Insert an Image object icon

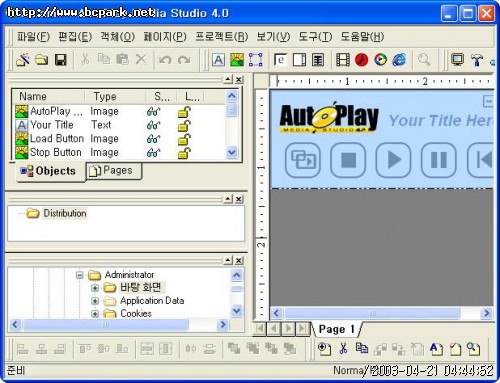click(x=237, y=60)
